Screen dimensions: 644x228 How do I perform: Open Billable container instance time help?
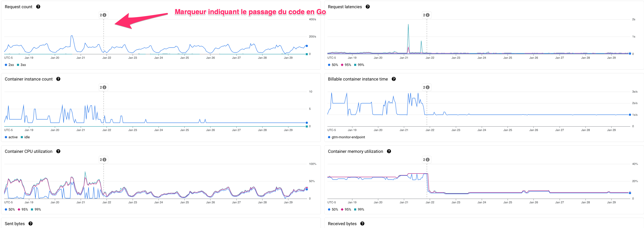[393, 79]
